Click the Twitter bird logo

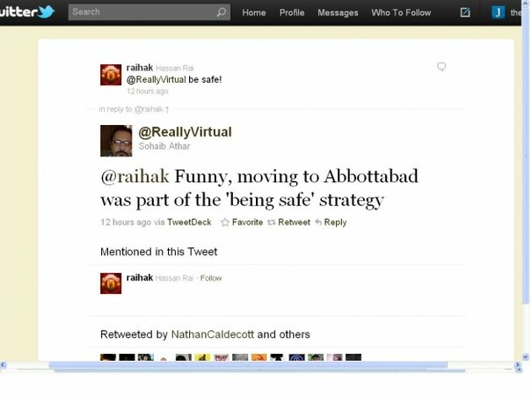[46, 12]
